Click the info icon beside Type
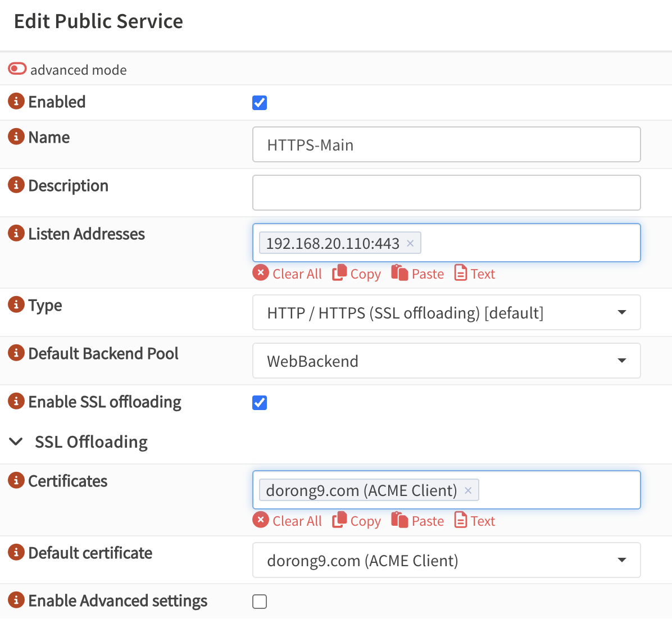672x628 pixels. [x=16, y=305]
